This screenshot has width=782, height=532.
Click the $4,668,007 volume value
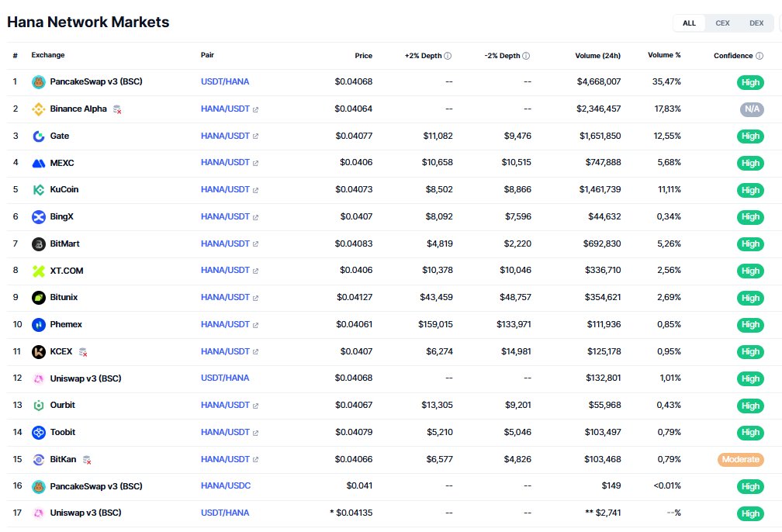(598, 81)
